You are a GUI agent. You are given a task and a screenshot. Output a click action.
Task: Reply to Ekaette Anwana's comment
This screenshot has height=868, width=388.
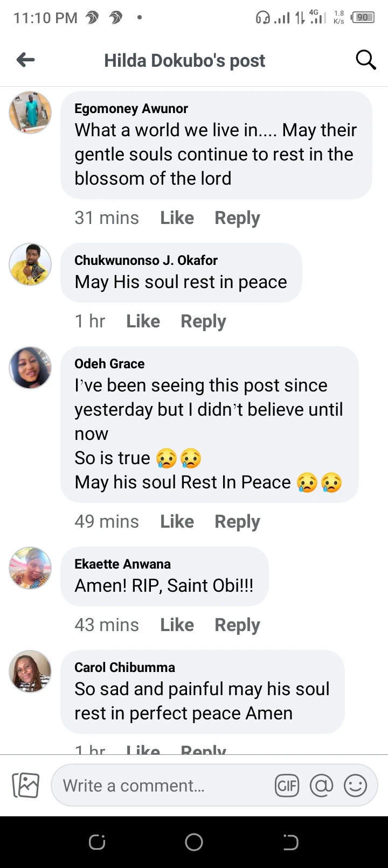click(237, 625)
